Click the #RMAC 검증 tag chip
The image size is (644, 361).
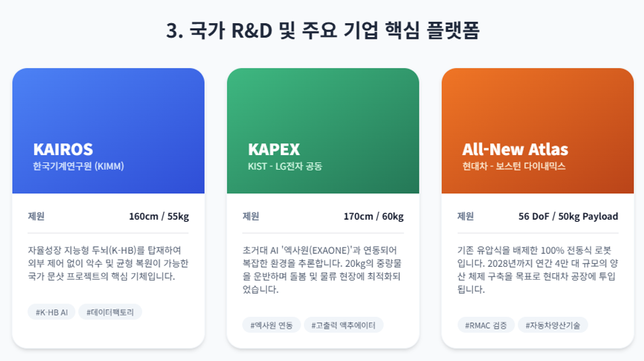(486, 325)
